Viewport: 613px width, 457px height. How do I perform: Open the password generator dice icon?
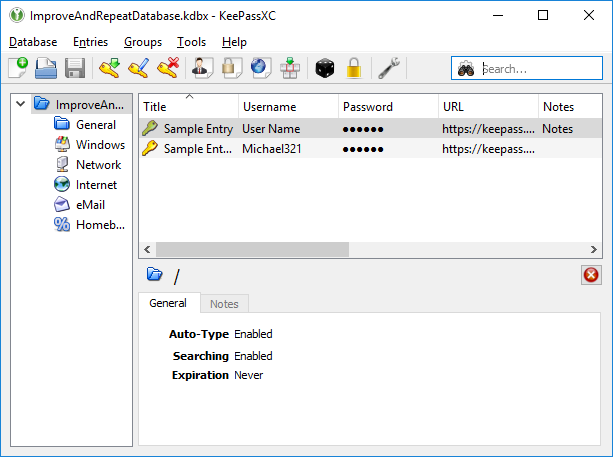(324, 68)
